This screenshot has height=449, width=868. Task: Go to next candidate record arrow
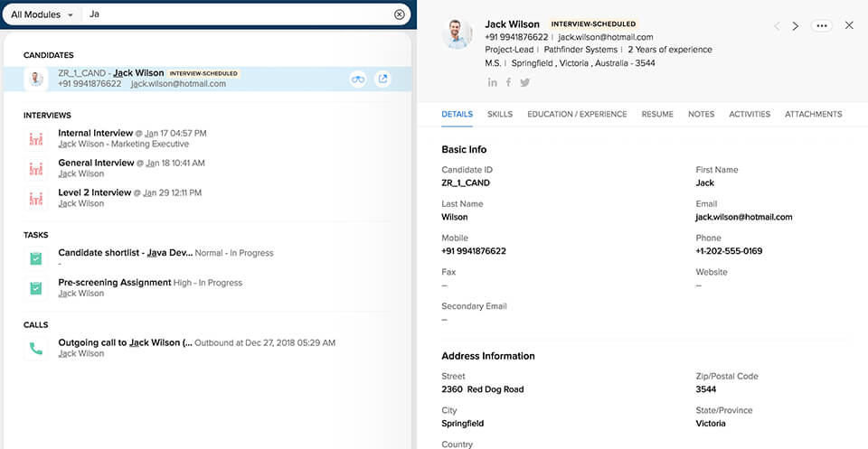pyautogui.click(x=796, y=26)
